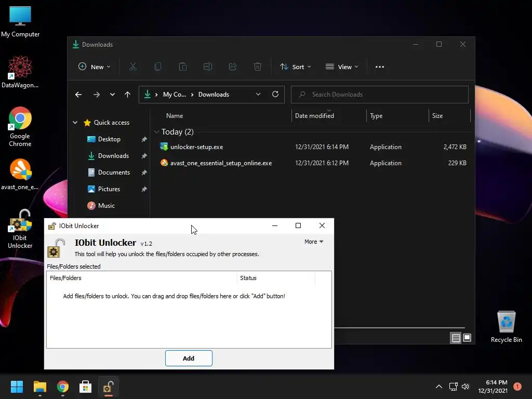Switch to large thumbnails view icon in status bar
The height and width of the screenshot is (399, 532).
[467, 338]
